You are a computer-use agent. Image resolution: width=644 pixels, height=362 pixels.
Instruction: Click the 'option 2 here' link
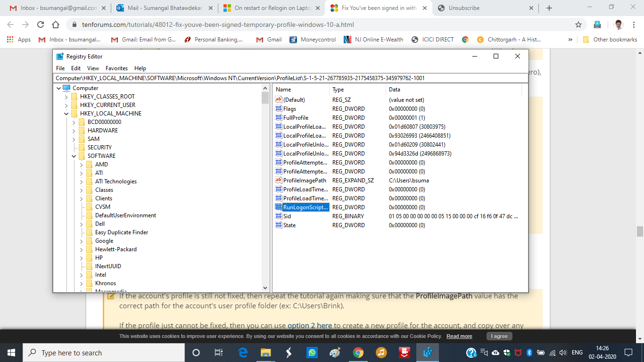coord(310,326)
